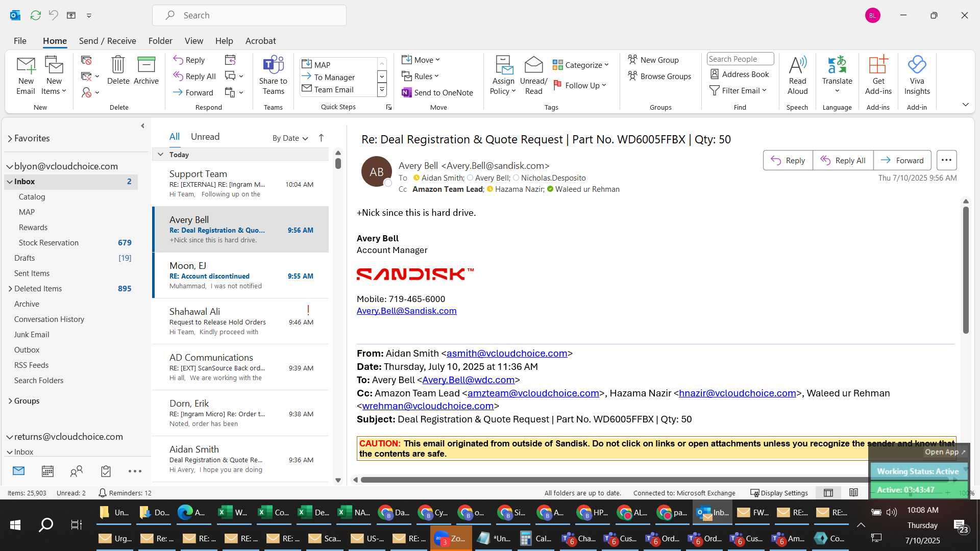
Task: Click Send to OneNote icon
Action: [437, 92]
